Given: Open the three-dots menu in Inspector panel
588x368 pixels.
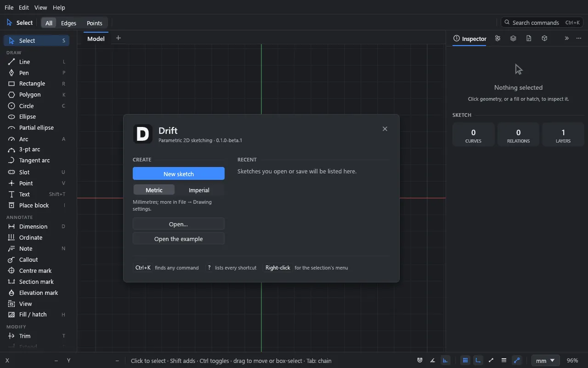Looking at the screenshot, I should [x=579, y=39].
